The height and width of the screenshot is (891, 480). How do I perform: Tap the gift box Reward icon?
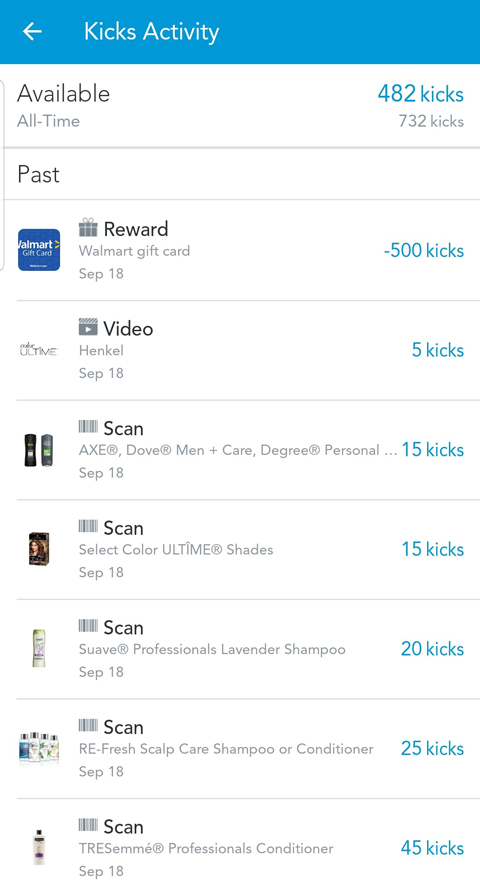pos(88,228)
